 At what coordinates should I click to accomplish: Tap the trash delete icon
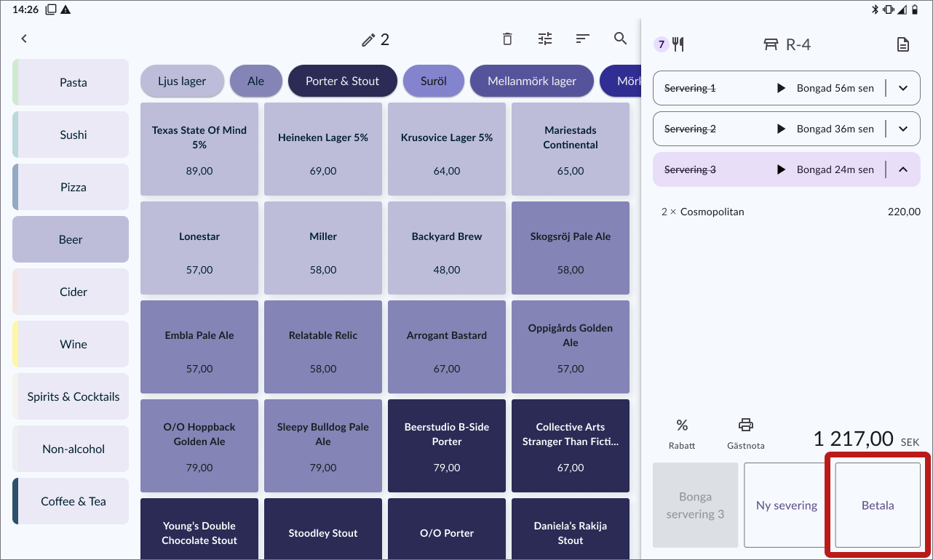click(507, 39)
